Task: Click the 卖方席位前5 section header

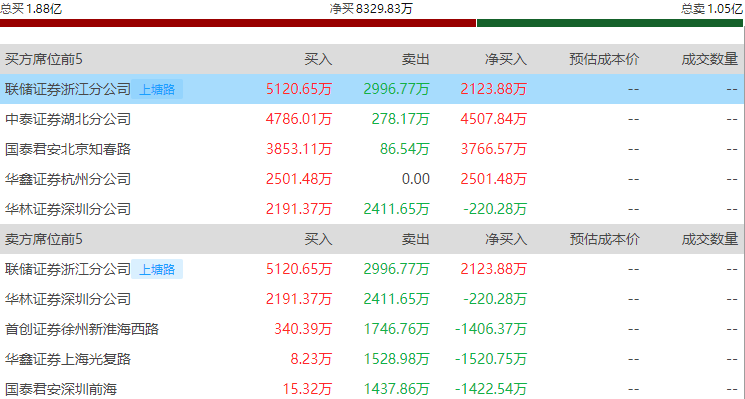Action: pyautogui.click(x=44, y=239)
